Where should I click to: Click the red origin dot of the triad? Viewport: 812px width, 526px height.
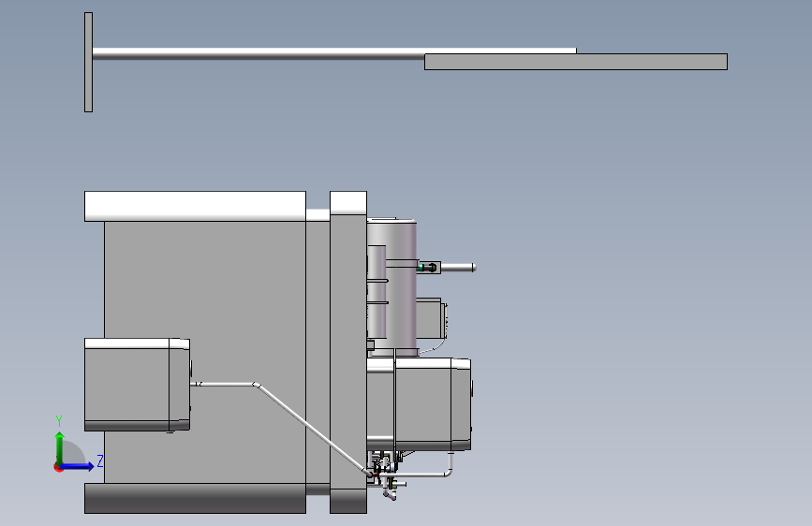point(58,467)
